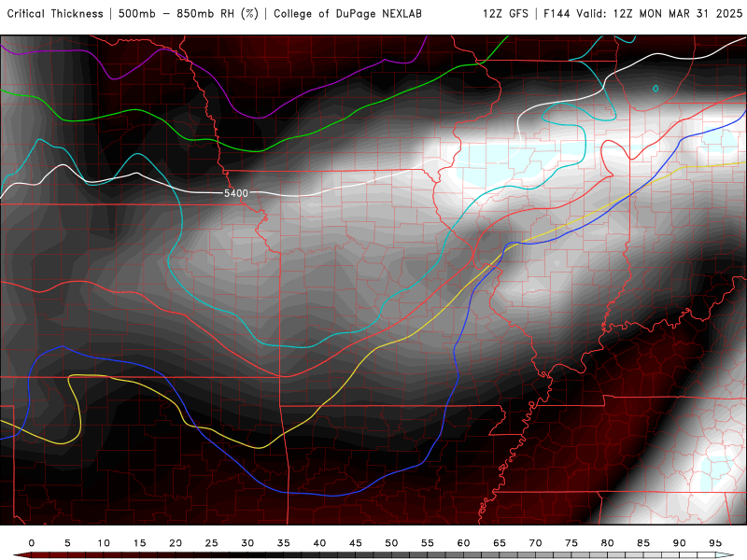747x560 pixels.
Task: Click the "15" value on the RH scale
Action: tap(139, 543)
